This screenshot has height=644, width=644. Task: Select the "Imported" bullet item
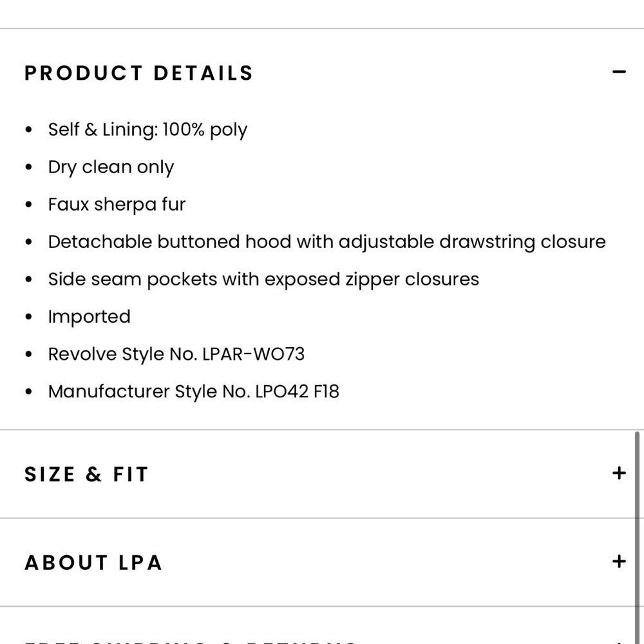click(x=89, y=317)
